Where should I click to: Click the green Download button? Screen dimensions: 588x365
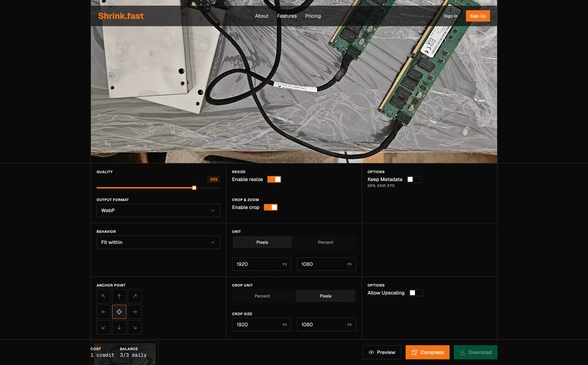click(x=475, y=352)
